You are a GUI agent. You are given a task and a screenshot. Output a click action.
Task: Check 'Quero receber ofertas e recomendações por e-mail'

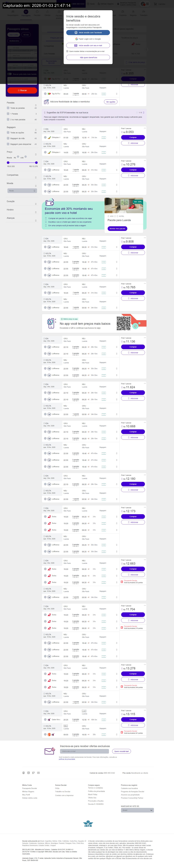tap(67, 51)
